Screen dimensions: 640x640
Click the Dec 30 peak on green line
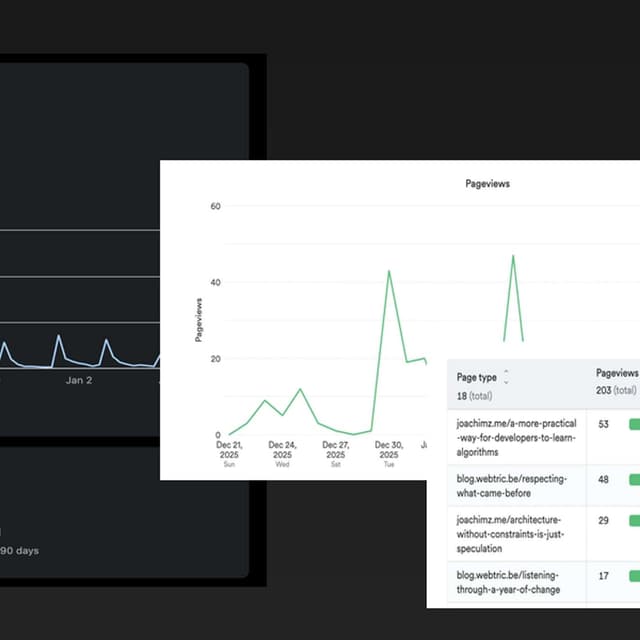388,271
